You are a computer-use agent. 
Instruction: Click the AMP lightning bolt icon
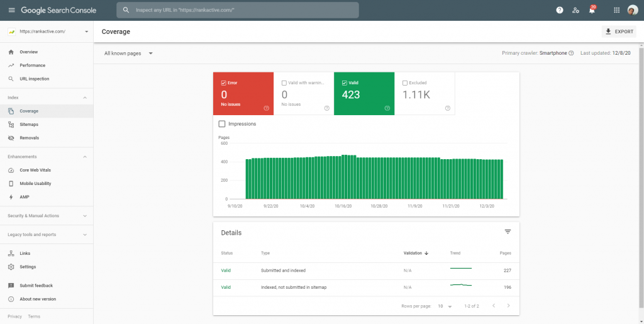coord(11,197)
